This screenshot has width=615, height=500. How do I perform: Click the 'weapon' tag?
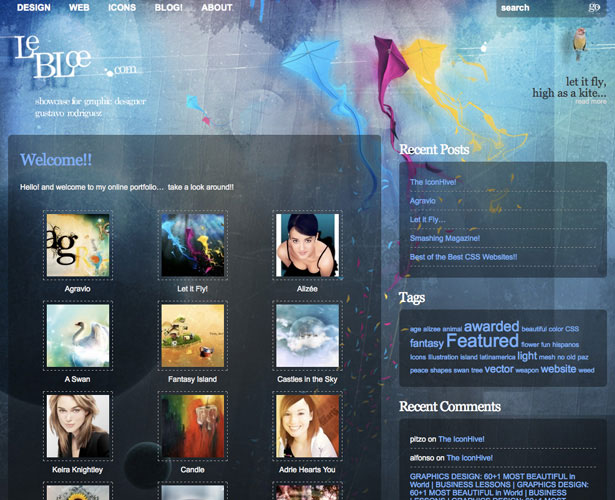[x=527, y=370]
